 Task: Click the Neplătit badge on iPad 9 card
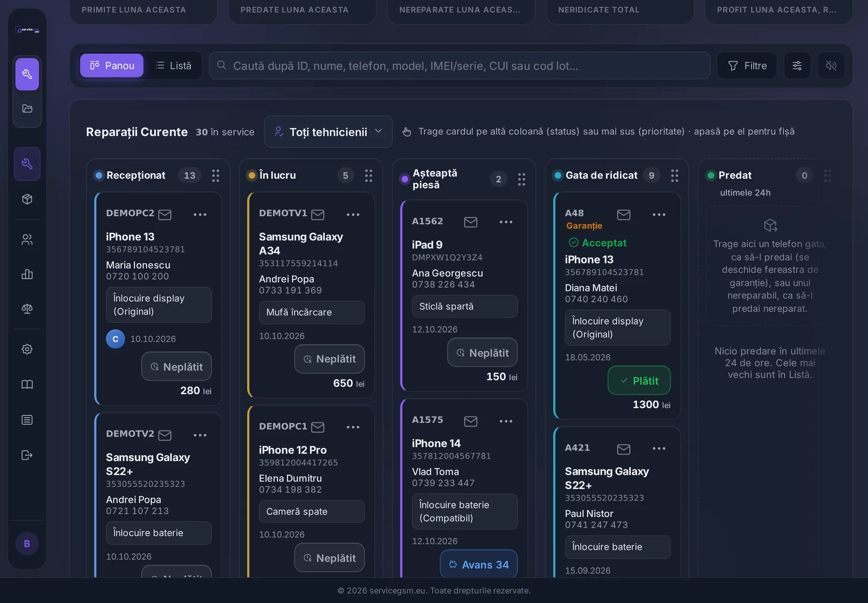482,352
